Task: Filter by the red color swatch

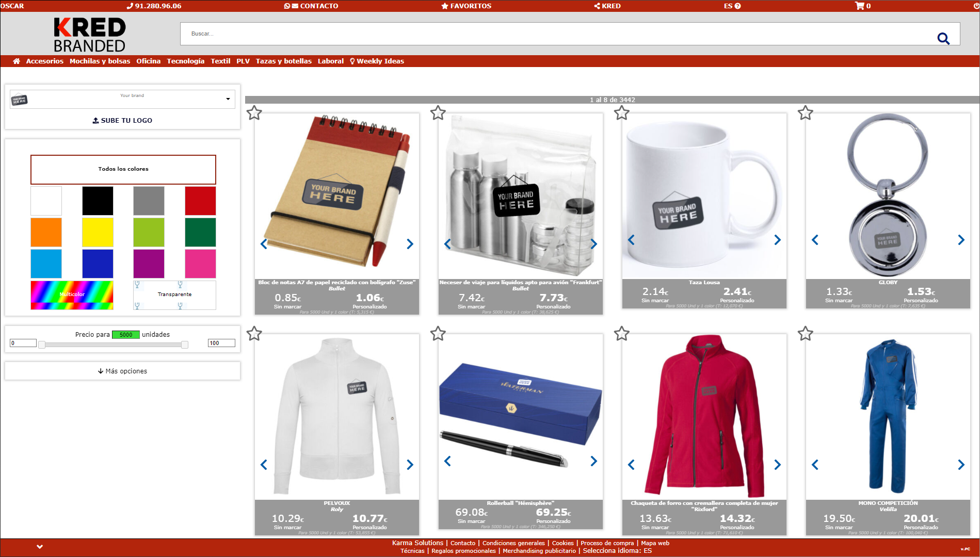Action: [x=200, y=201]
